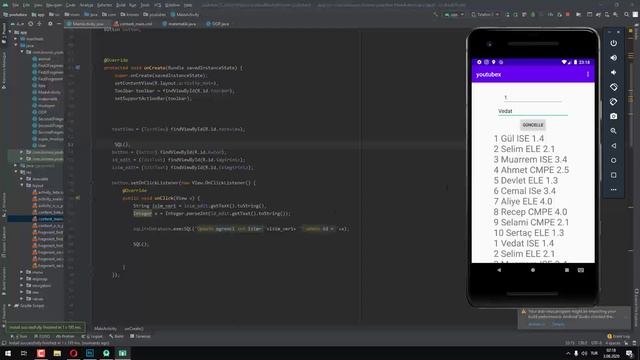This screenshot has height=360, width=640.
Task: Click the id input field in app
Action: 533,98
